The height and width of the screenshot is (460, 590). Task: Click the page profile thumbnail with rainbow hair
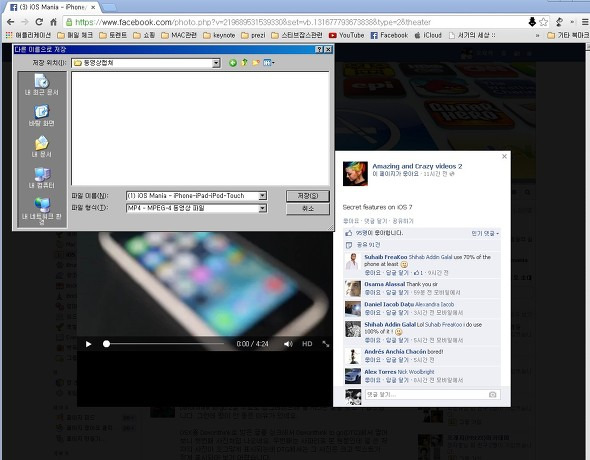tap(355, 174)
